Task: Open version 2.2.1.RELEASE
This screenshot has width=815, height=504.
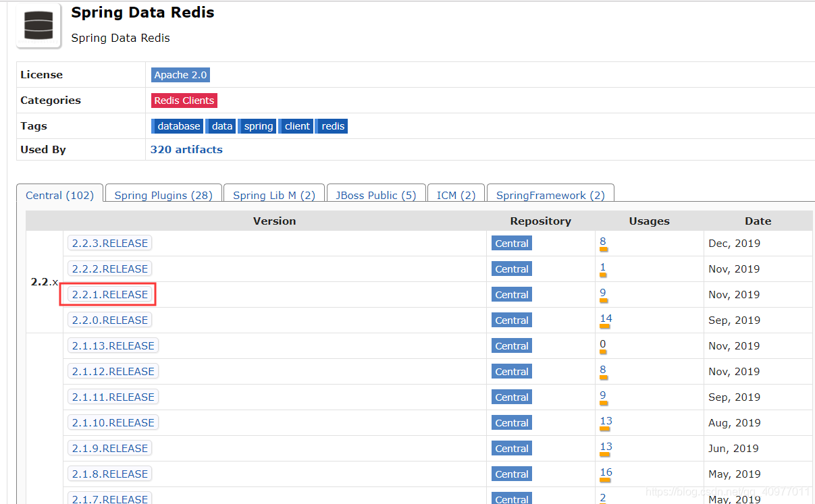Action: point(109,294)
